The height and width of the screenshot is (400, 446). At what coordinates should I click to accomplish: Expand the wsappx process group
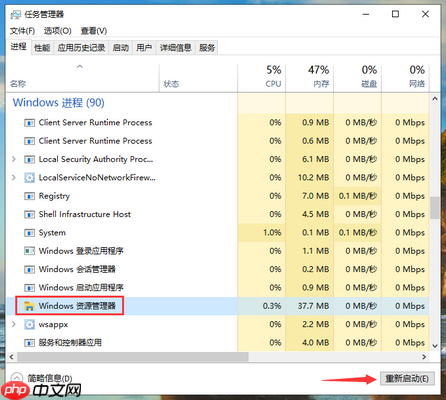[x=14, y=324]
